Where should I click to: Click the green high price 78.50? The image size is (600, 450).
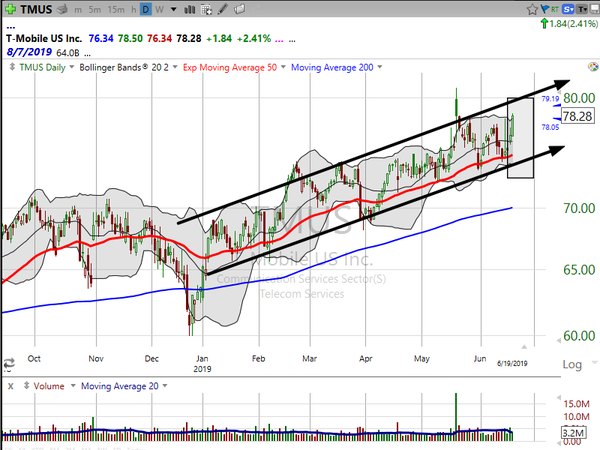[130, 38]
